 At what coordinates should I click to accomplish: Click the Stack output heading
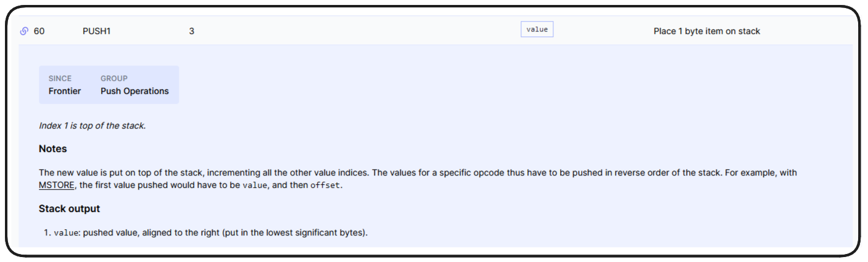[69, 208]
